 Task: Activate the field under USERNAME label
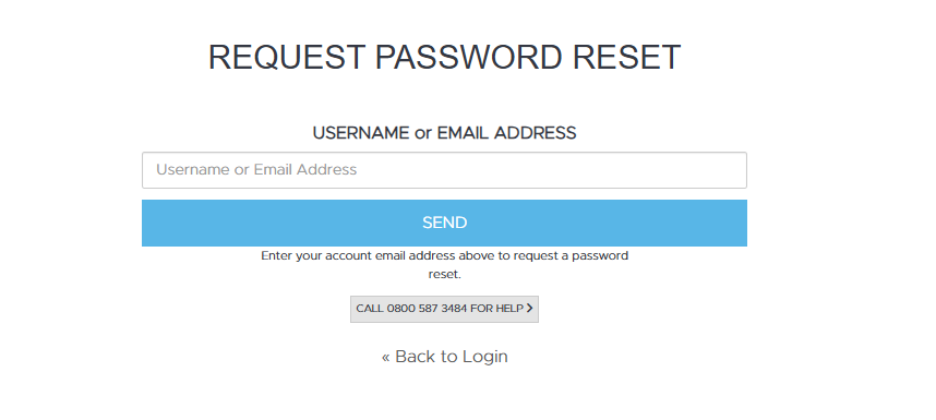pyautogui.click(x=444, y=170)
